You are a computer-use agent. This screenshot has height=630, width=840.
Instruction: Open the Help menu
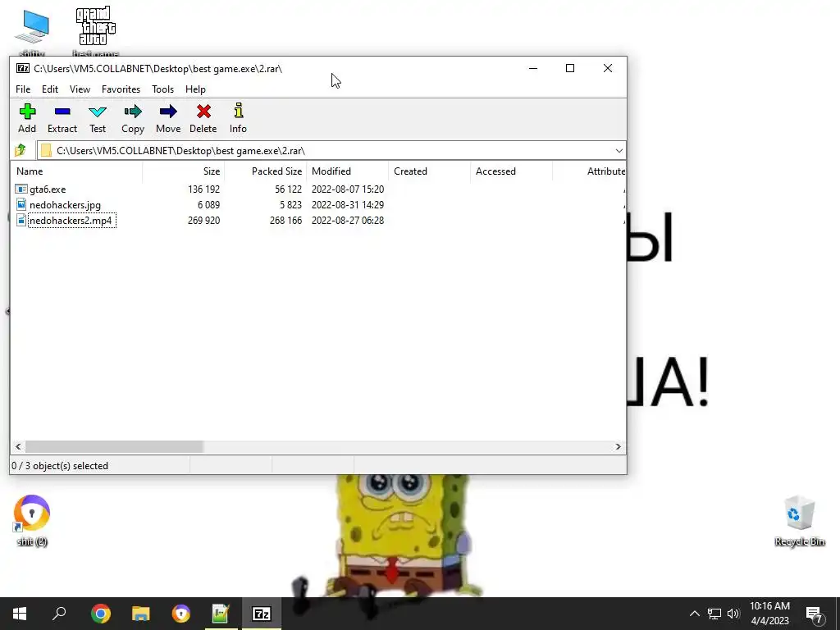(x=195, y=89)
